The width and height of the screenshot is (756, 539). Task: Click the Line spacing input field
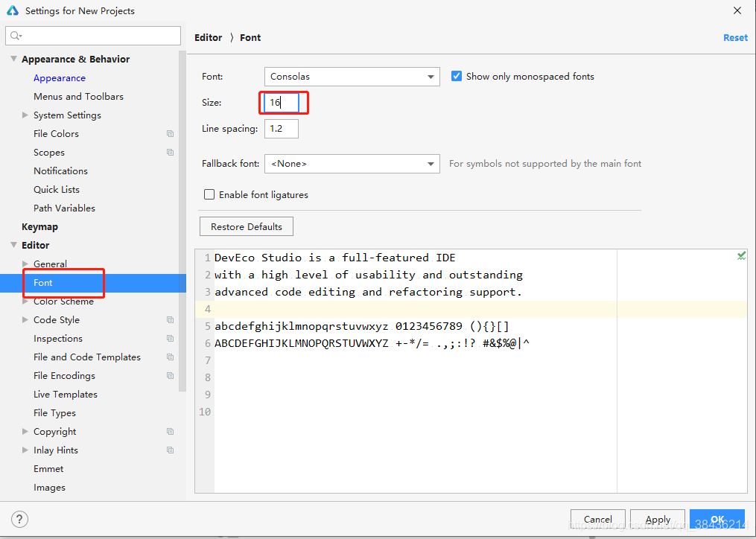click(x=282, y=129)
